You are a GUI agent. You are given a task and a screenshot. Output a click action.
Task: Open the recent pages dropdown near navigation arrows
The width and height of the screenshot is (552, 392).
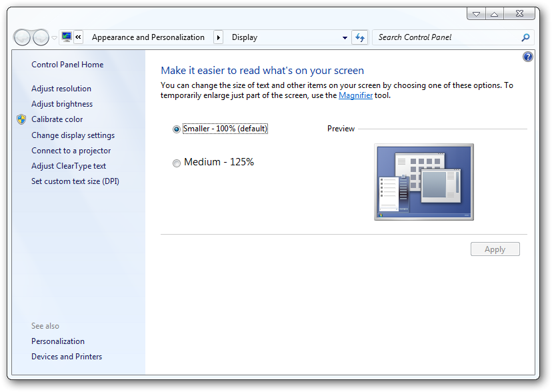point(54,37)
